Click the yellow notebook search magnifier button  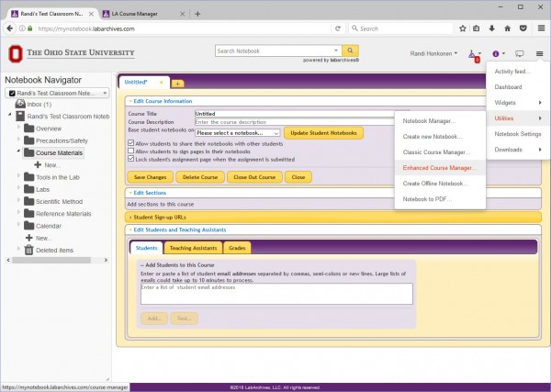tap(350, 50)
